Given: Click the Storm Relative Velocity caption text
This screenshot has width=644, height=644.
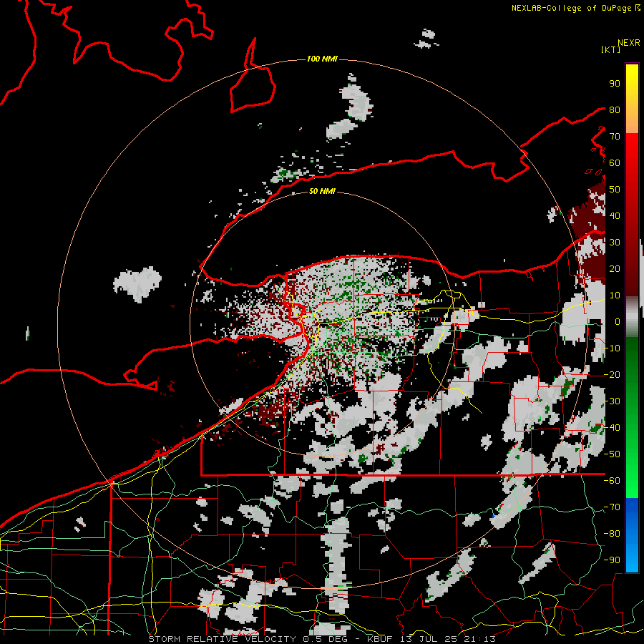Looking at the screenshot, I should pos(322,639).
